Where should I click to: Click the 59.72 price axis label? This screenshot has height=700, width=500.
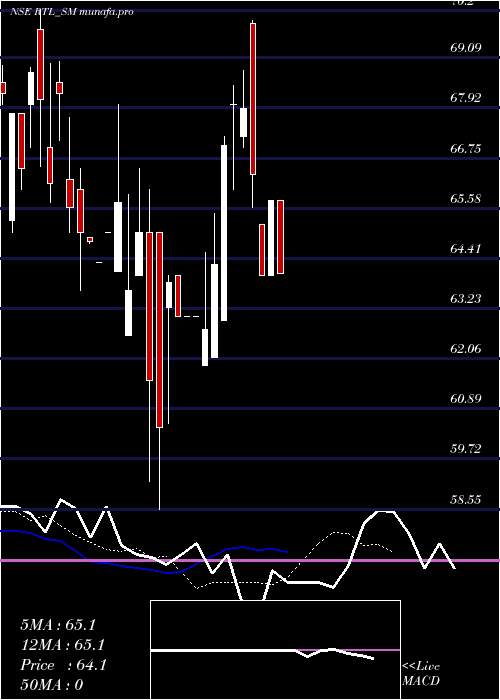[466, 449]
